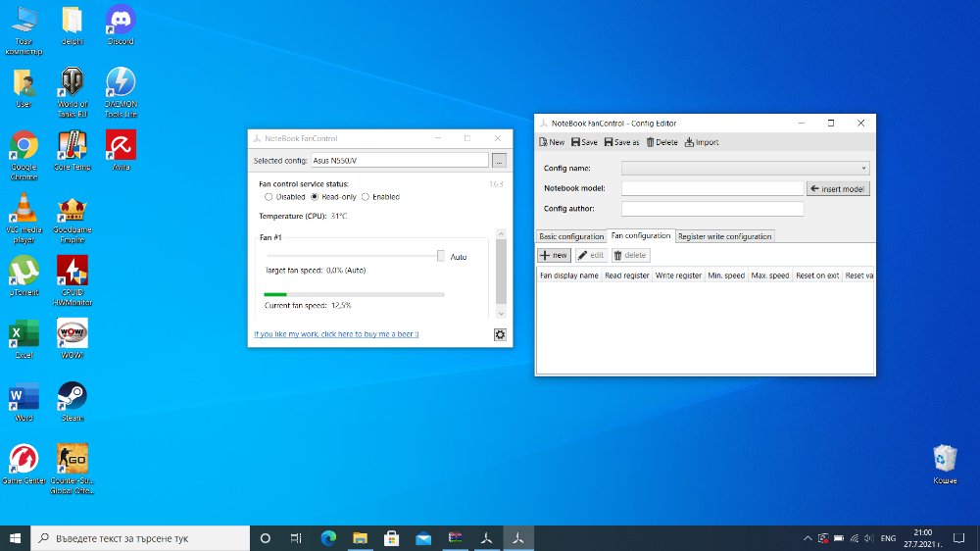This screenshot has height=551, width=980.
Task: Open Excel desktop shortcut
Action: [x=24, y=338]
